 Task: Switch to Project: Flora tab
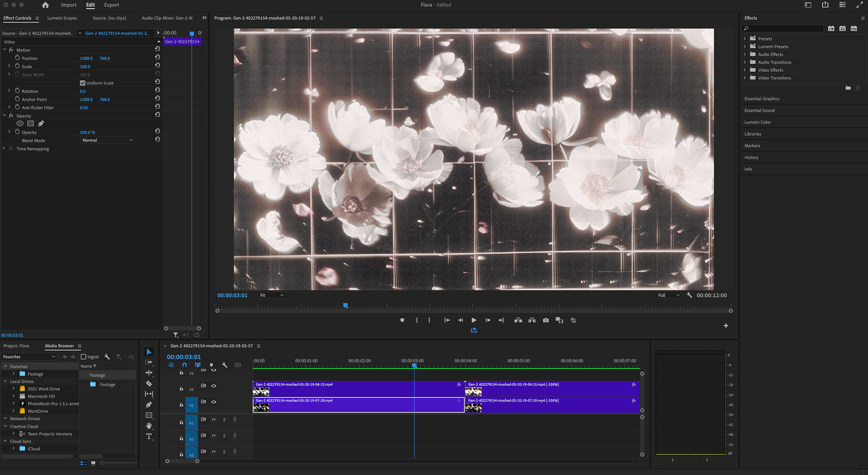(16, 346)
